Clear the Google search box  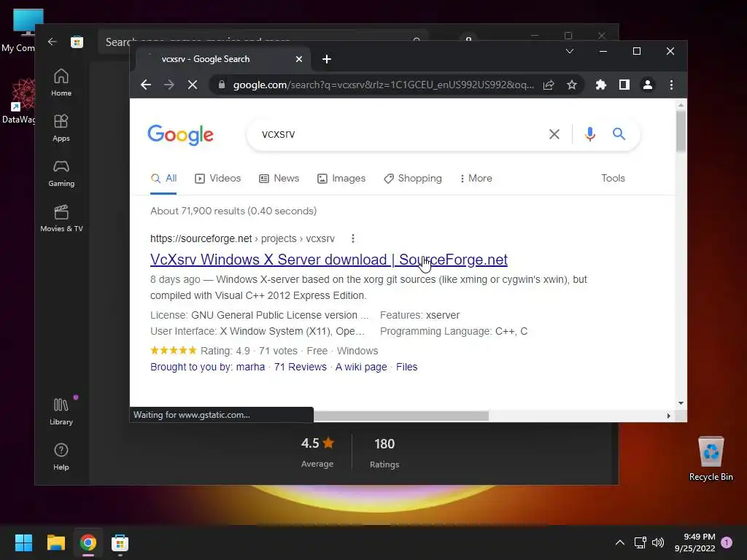554,134
